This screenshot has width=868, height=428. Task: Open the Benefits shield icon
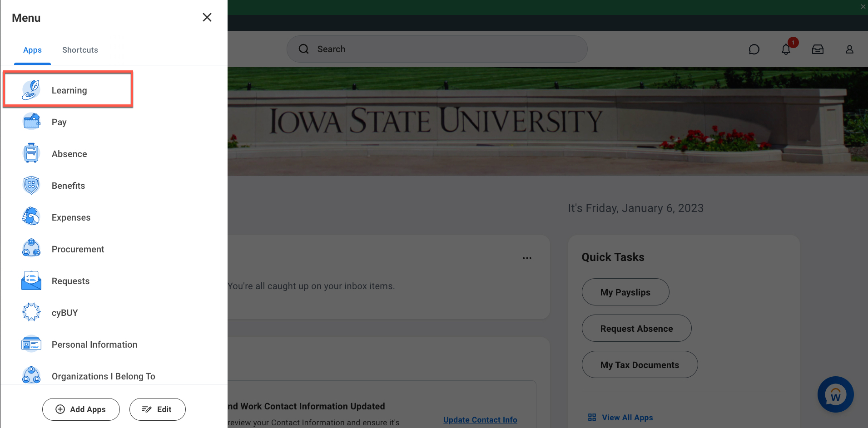coord(31,185)
